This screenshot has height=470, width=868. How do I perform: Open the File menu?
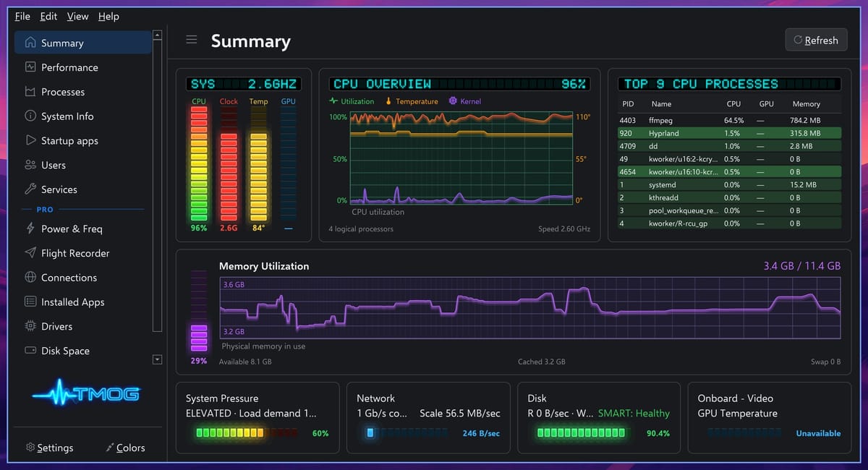tap(22, 16)
